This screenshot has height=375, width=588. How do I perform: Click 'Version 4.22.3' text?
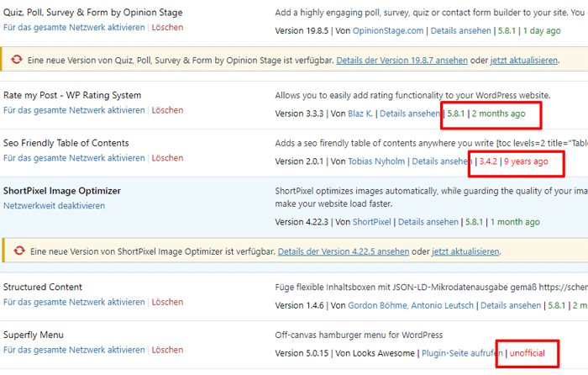pos(302,222)
